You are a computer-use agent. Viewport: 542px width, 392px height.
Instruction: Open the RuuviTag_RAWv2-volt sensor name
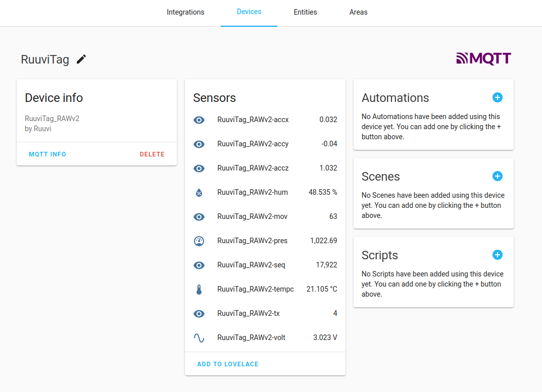click(x=251, y=337)
